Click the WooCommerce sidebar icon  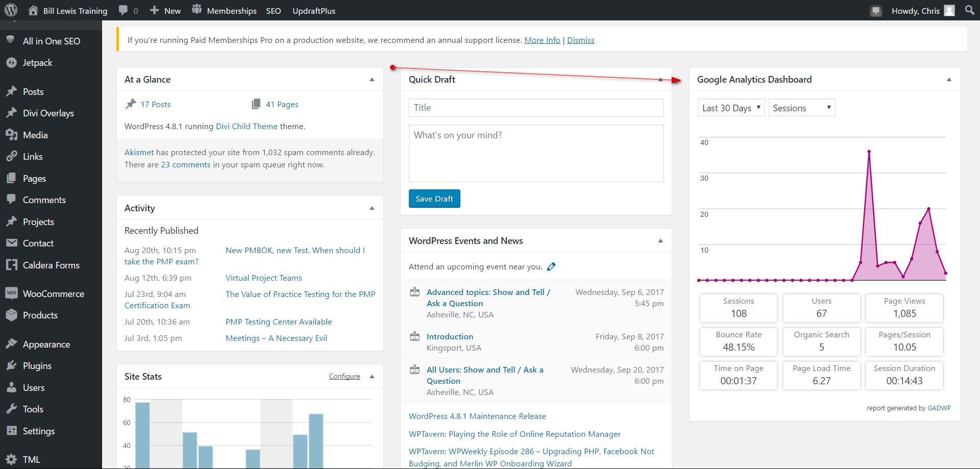pos(11,293)
